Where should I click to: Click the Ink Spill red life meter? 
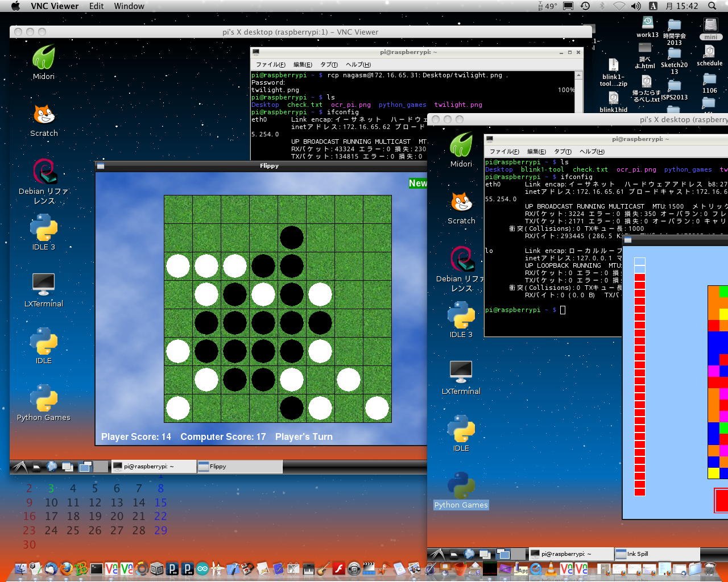[640, 377]
